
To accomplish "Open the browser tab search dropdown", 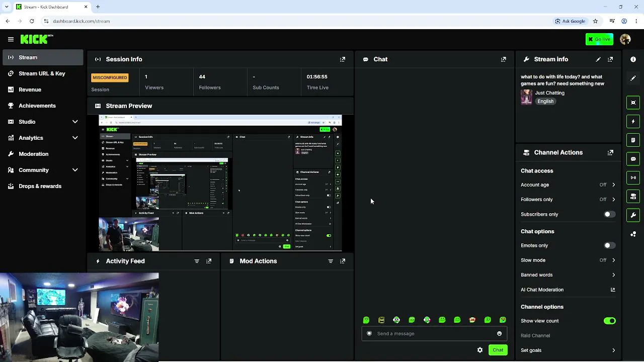I will [7, 7].
